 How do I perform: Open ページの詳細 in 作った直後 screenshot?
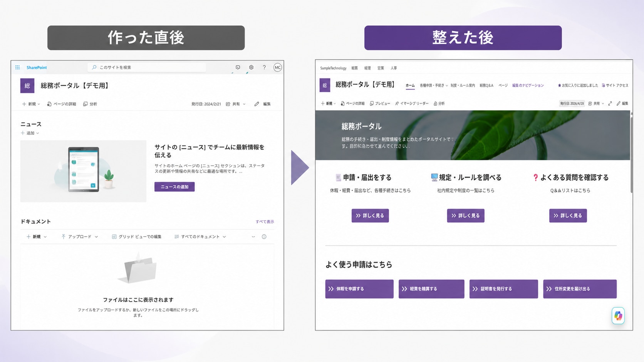click(62, 104)
